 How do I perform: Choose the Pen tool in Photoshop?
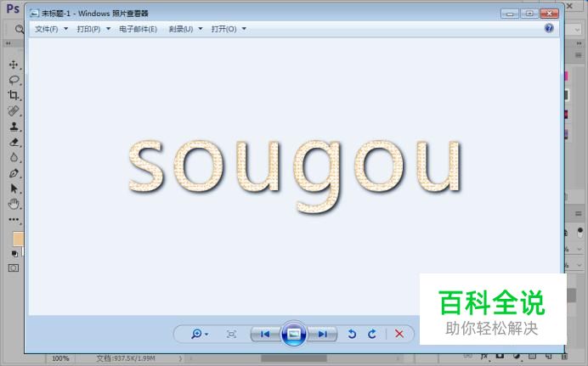(x=14, y=173)
